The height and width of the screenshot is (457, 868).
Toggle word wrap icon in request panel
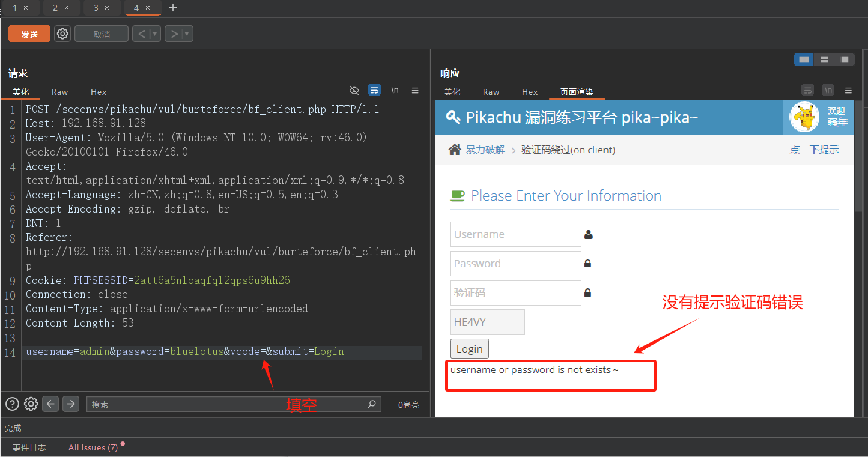(x=374, y=91)
